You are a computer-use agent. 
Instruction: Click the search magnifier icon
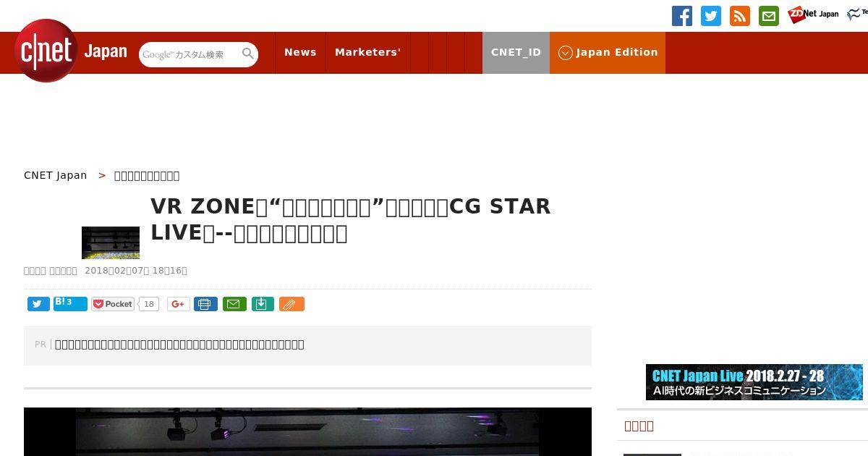[248, 54]
